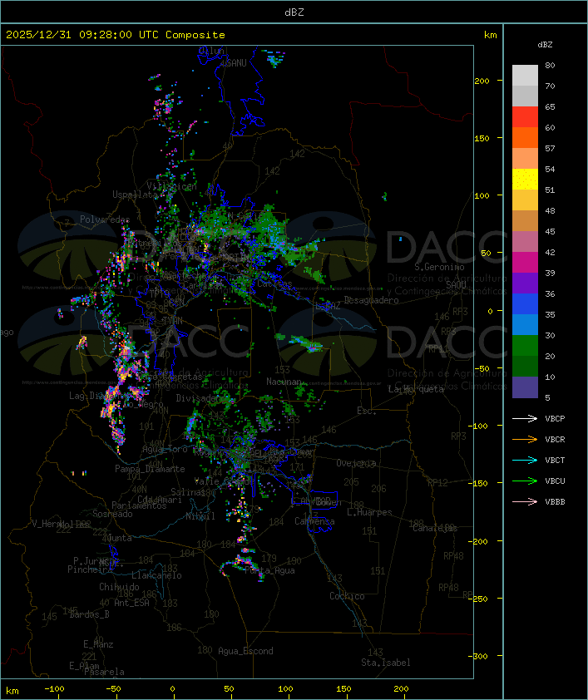Click the white VBCP arrow icon
This screenshot has width=588, height=700.
(x=525, y=418)
